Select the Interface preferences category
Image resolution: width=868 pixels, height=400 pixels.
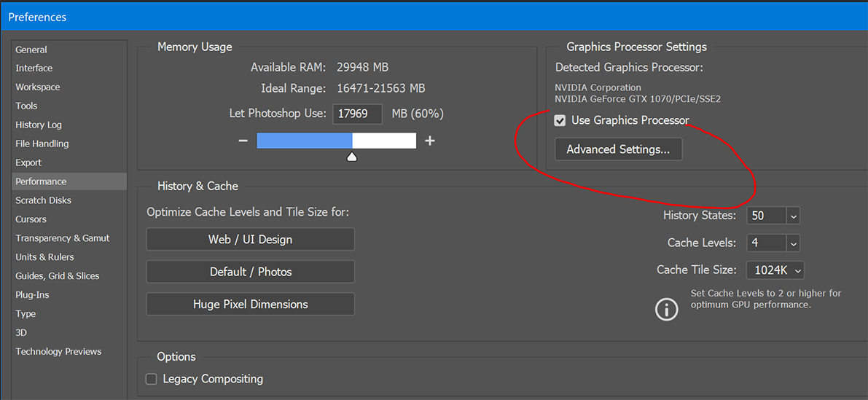[34, 68]
